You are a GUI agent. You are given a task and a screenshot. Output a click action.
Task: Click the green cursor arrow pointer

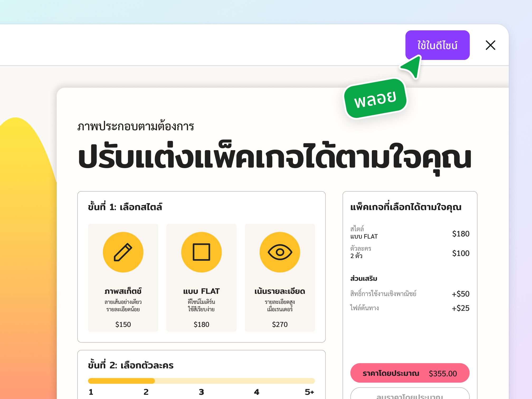click(x=412, y=67)
